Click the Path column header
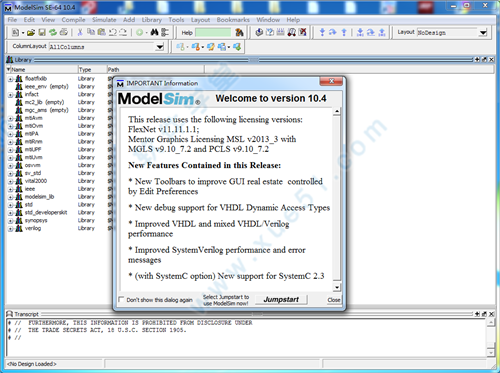Screen dimensions: 500x373 [x=155, y=69]
